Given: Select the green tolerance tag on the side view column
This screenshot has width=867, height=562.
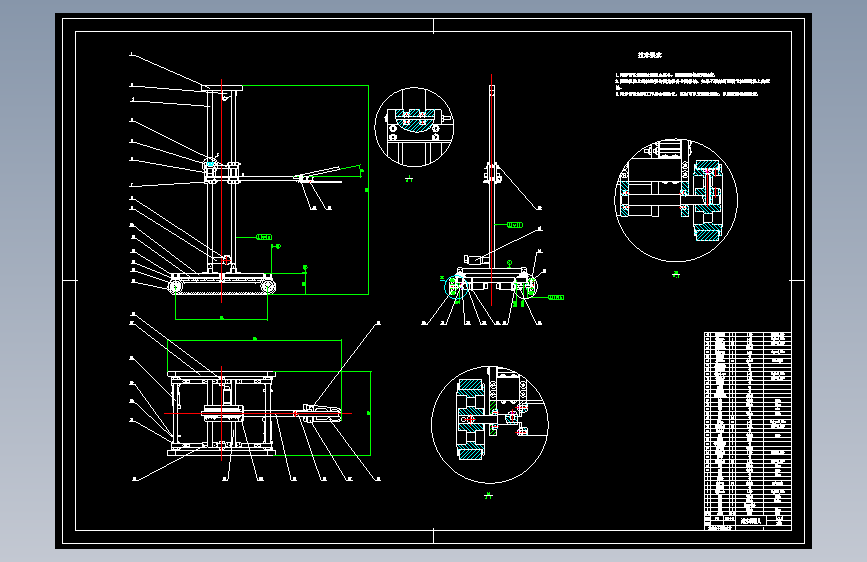Looking at the screenshot, I should [515, 225].
